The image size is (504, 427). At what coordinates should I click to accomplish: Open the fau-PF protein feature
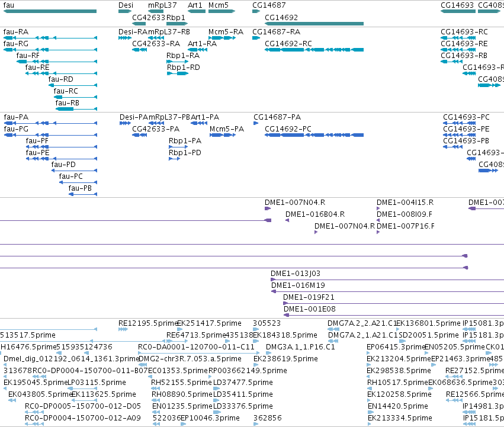[62, 147]
